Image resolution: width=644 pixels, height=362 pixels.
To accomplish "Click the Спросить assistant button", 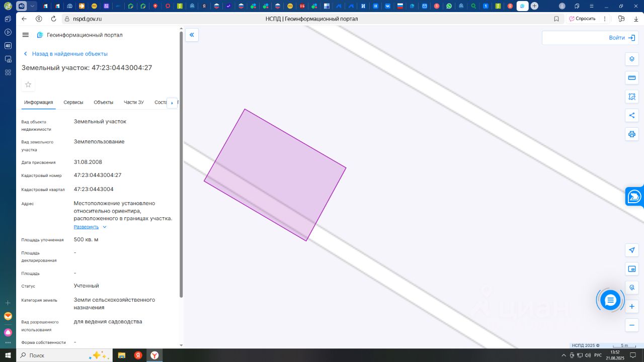I will coord(582,19).
